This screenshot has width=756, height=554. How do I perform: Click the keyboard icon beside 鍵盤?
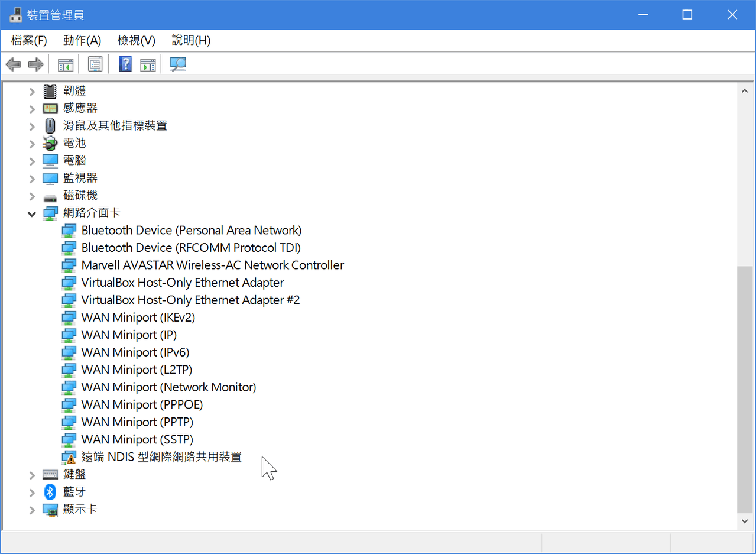(x=50, y=474)
